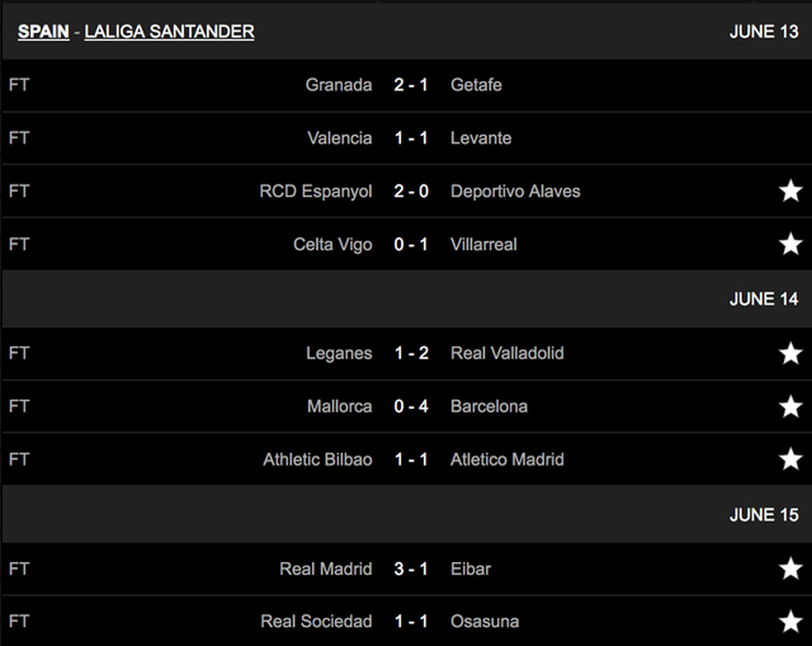Select the Atletico Madrid team name
Viewport: 812px width, 646px height.
[507, 459]
